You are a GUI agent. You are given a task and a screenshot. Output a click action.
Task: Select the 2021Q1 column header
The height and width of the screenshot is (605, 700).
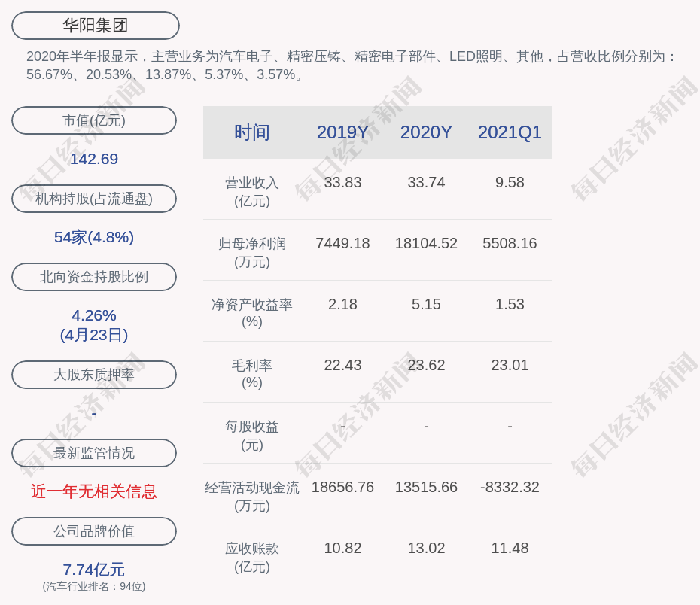coord(510,132)
